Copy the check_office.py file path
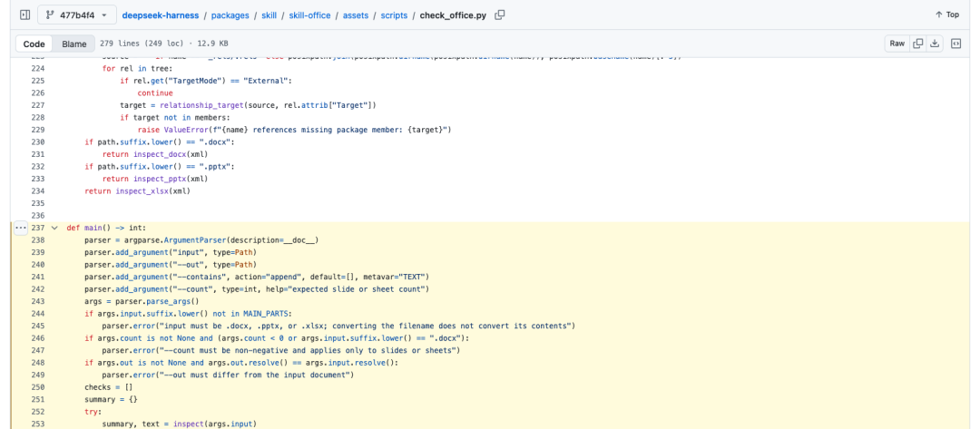This screenshot has width=980, height=429. [x=499, y=15]
